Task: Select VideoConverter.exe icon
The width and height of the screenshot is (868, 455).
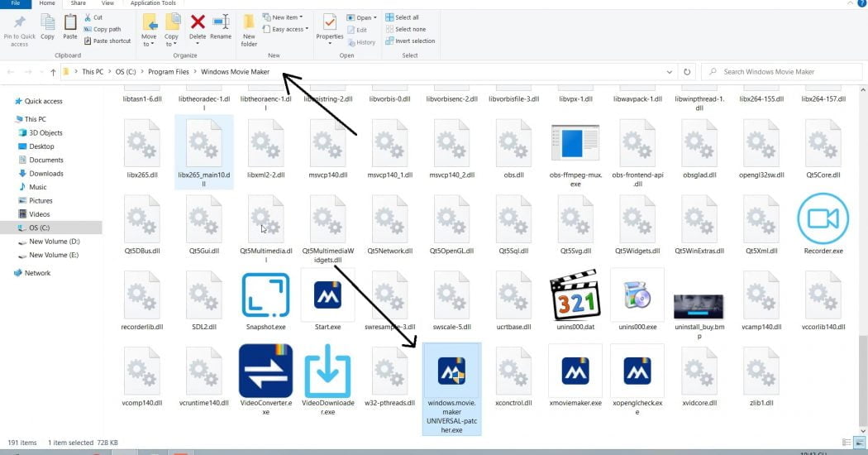Action: point(265,371)
